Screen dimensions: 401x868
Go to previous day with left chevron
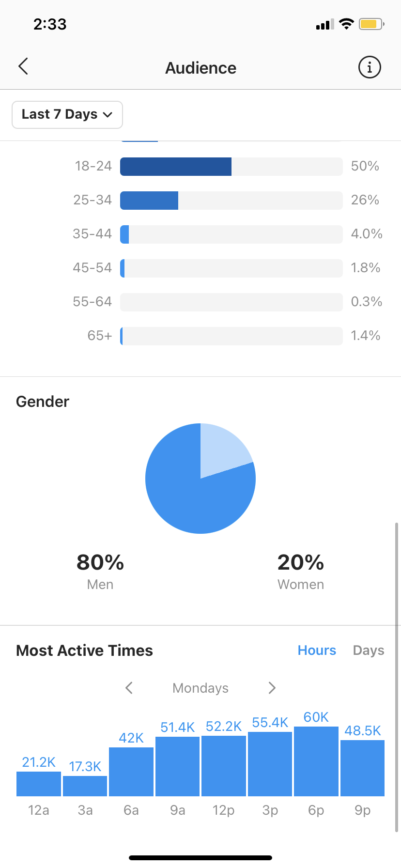click(x=129, y=687)
